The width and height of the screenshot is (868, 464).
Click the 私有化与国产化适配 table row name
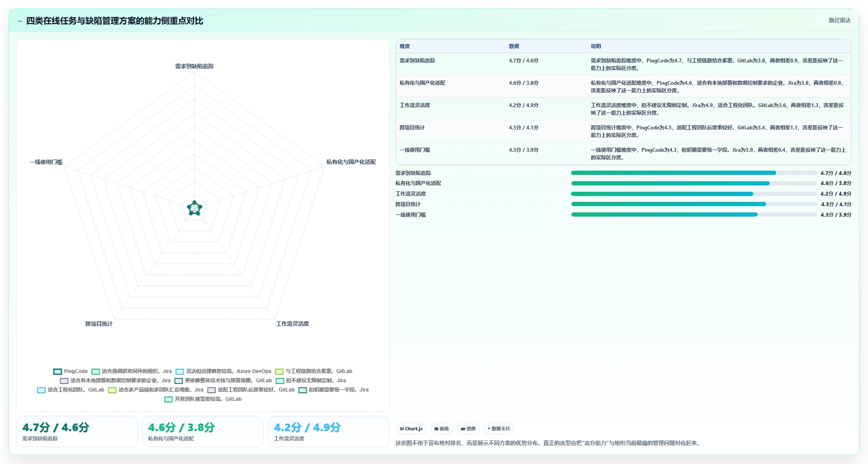coord(422,83)
